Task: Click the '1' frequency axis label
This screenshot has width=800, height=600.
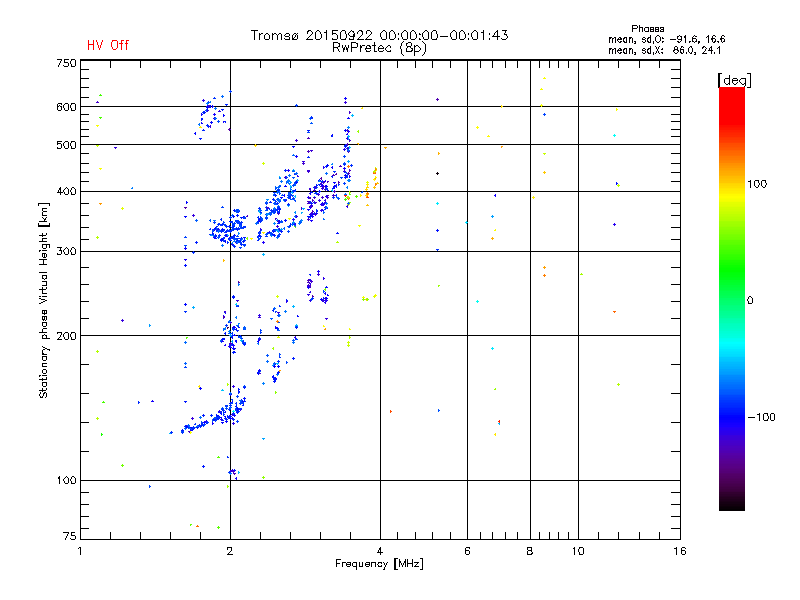Action: [x=80, y=551]
